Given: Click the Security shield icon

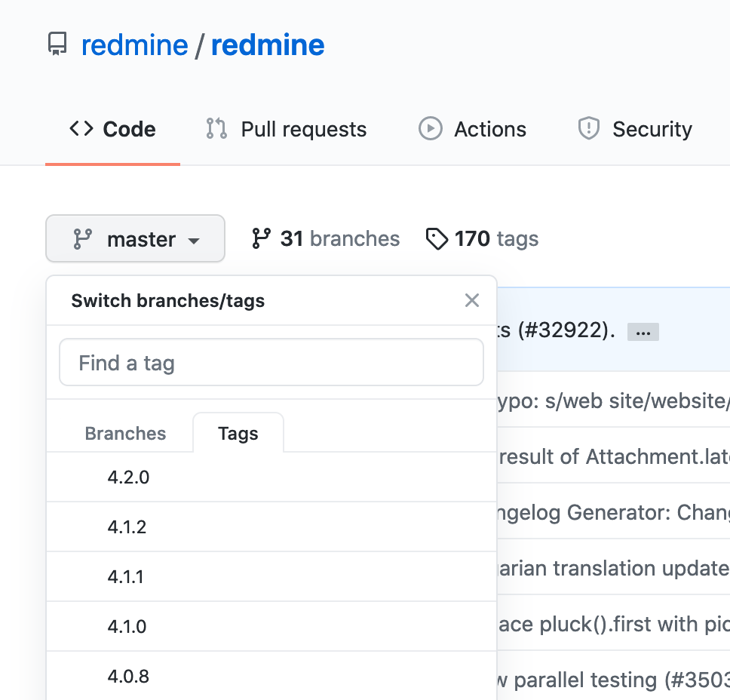Looking at the screenshot, I should point(589,128).
